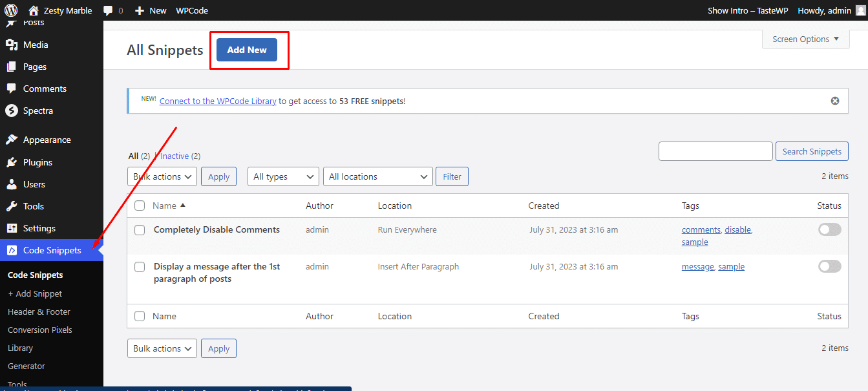The width and height of the screenshot is (868, 391).
Task: Click the Pages sidebar icon
Action: coord(12,67)
